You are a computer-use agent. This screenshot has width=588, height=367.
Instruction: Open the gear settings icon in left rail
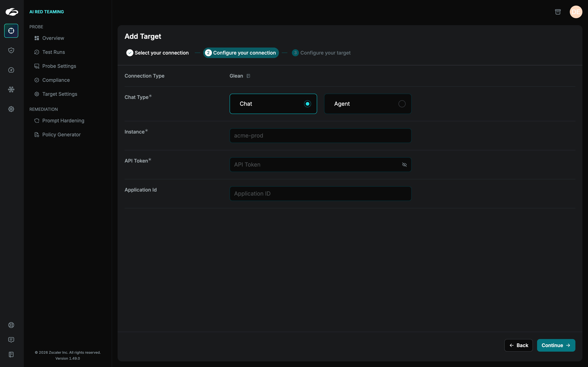tap(11, 109)
